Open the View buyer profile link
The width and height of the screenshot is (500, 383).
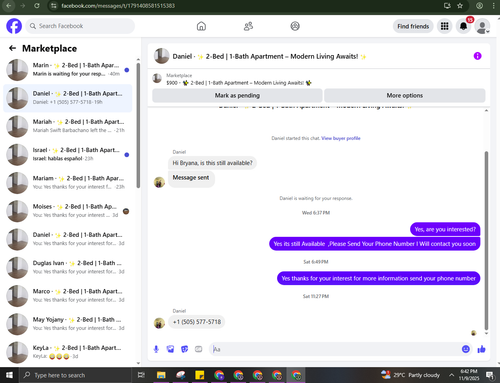[x=341, y=138]
